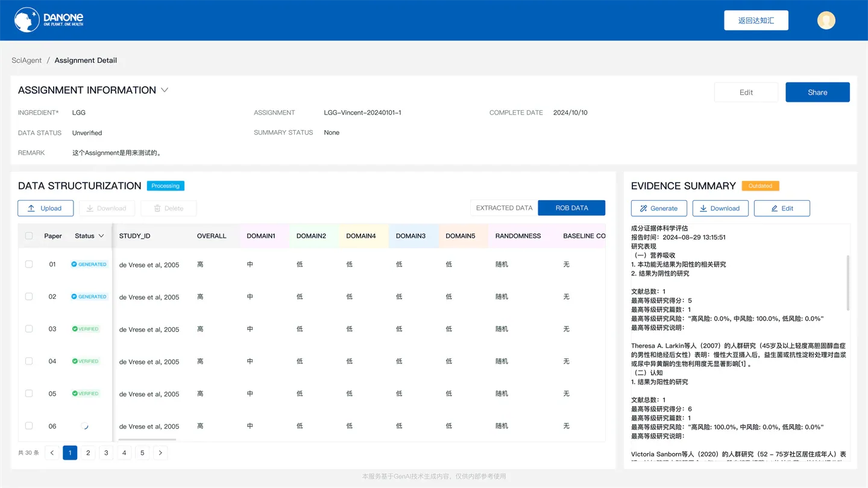The width and height of the screenshot is (868, 488).
Task: Check the box for paper 04
Action: [x=29, y=361]
